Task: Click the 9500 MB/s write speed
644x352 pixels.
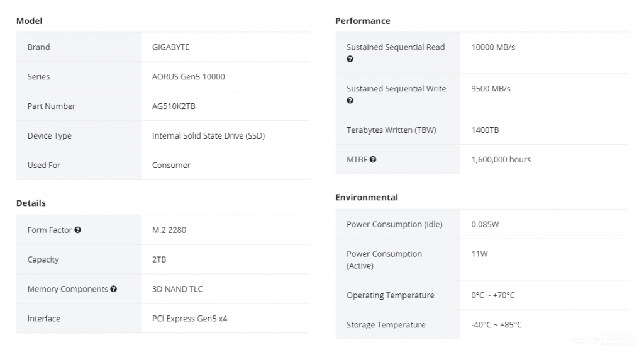Action: tap(491, 89)
